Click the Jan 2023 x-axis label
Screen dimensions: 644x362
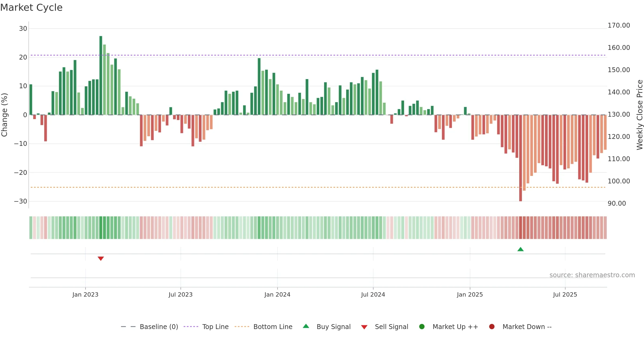pos(85,294)
